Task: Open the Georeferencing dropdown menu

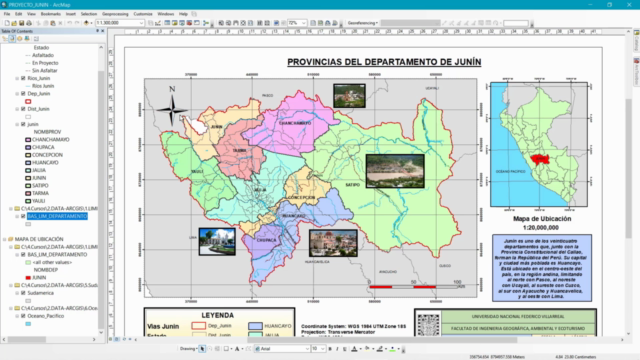Action: coord(363,23)
